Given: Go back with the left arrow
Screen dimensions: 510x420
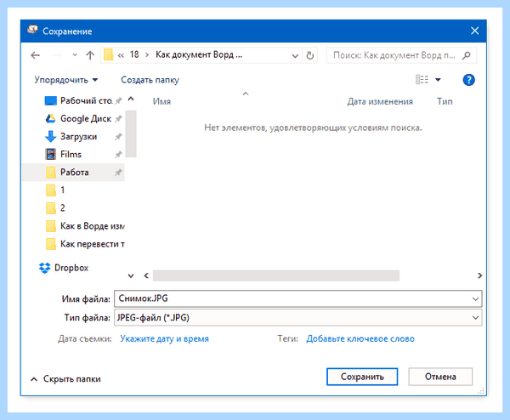Looking at the screenshot, I should pyautogui.click(x=35, y=55).
